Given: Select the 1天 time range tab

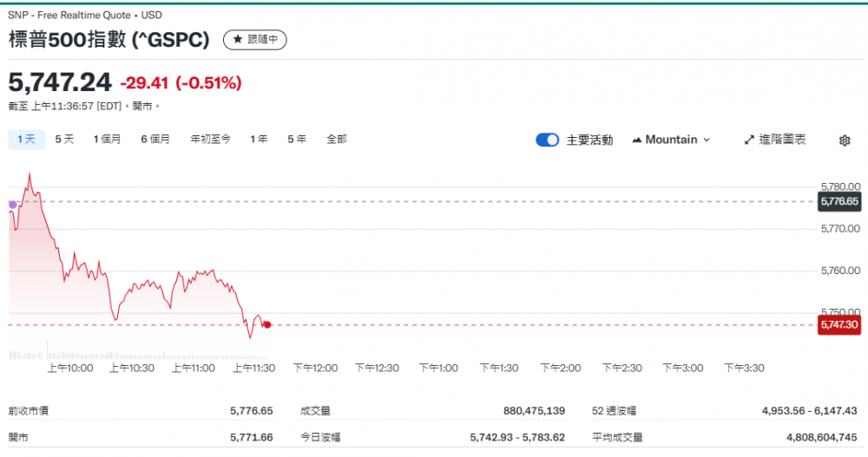Looking at the screenshot, I should pyautogui.click(x=26, y=139).
